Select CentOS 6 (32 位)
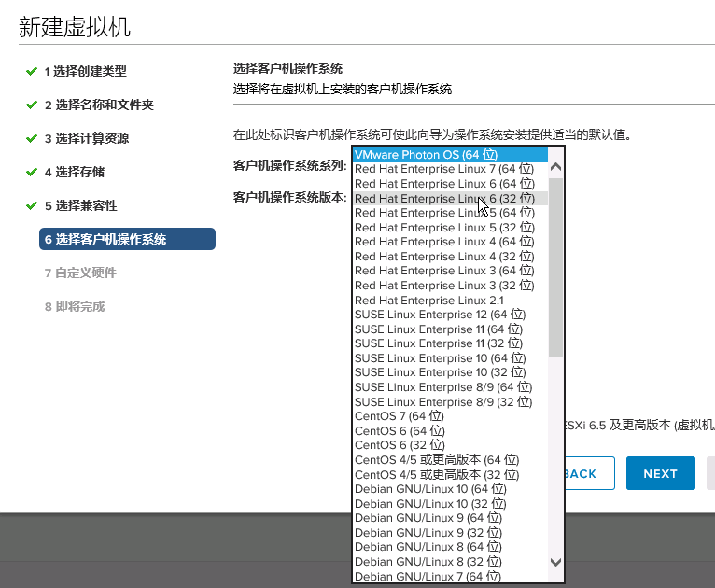Screen dimensions: 715x588 tap(451, 445)
